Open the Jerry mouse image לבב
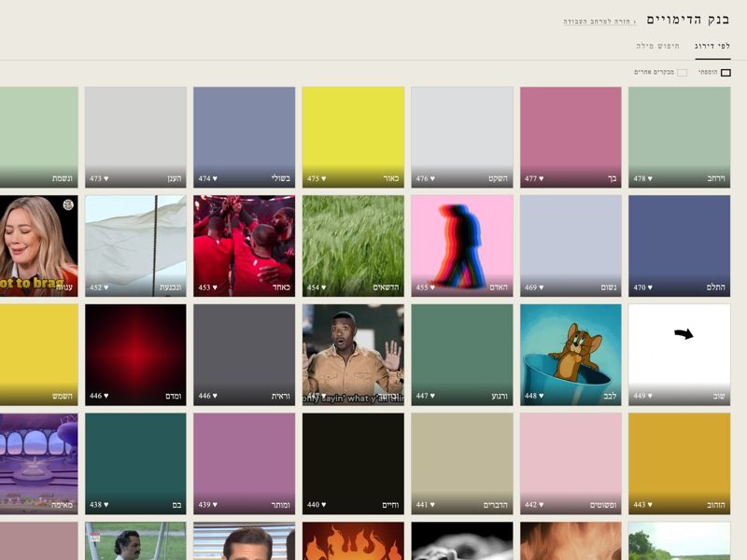 [571, 355]
